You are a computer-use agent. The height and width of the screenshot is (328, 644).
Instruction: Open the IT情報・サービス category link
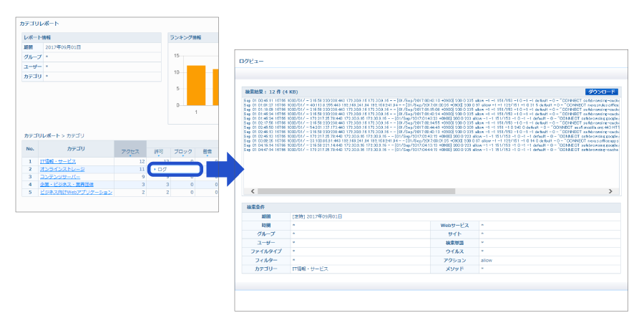[57, 161]
